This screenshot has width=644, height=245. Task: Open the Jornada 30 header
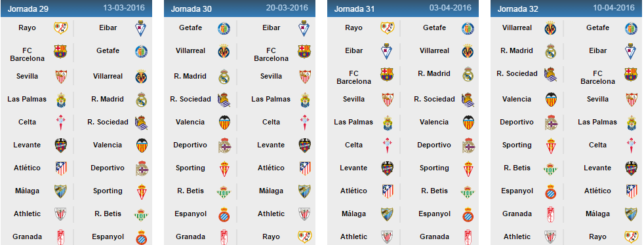[239, 9]
